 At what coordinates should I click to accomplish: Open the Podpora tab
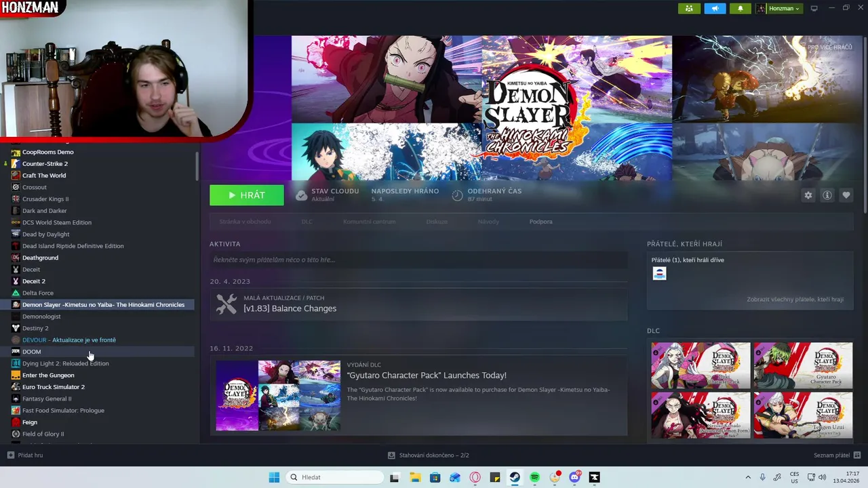coord(540,222)
